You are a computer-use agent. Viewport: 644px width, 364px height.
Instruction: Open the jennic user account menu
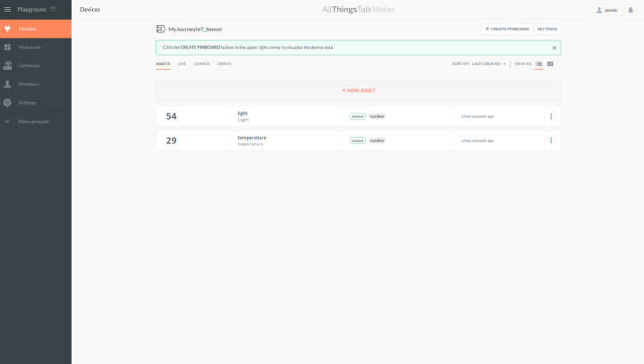607,10
